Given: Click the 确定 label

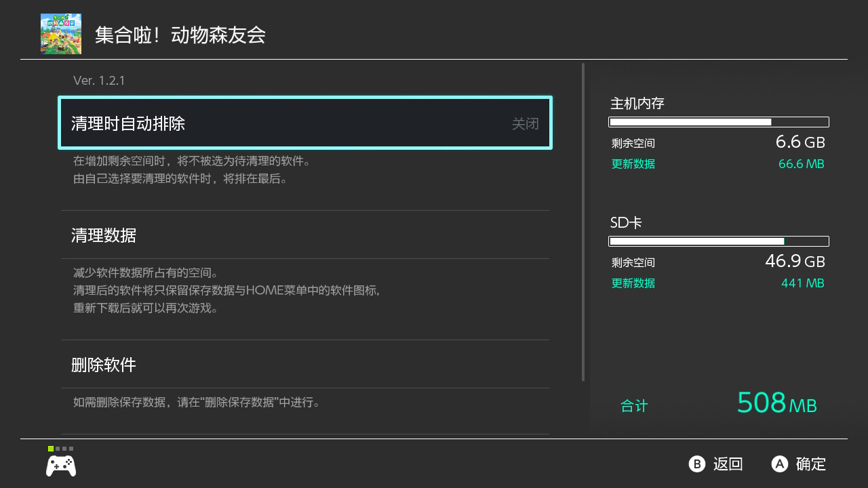Looking at the screenshot, I should point(811,464).
